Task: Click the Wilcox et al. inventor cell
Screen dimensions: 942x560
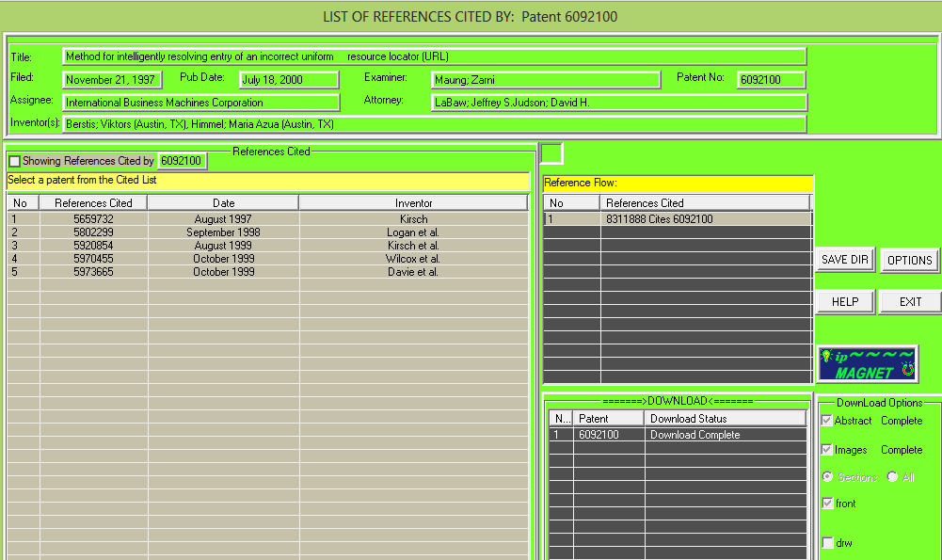Action: (413, 259)
